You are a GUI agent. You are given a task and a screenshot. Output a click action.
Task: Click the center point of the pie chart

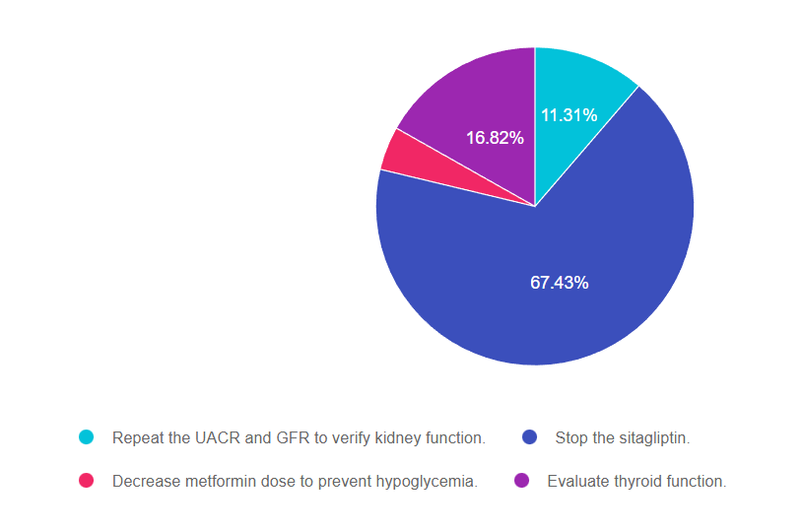[535, 206]
